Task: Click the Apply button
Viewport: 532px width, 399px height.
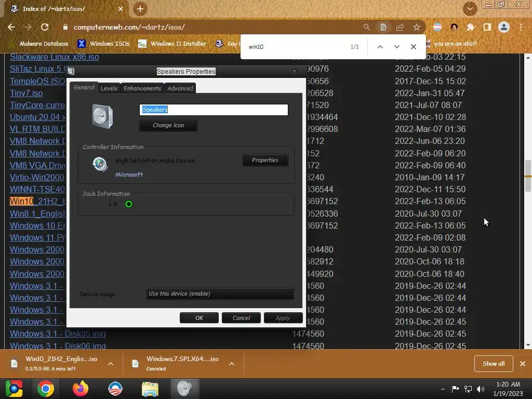Action: [x=283, y=318]
